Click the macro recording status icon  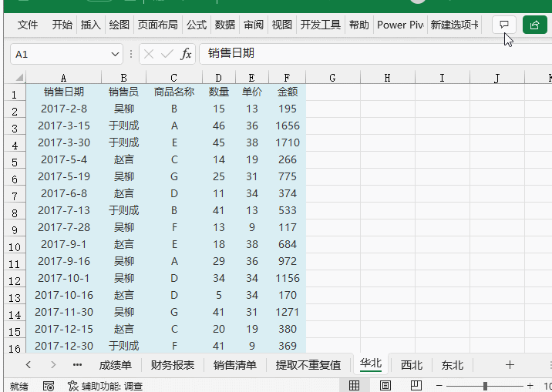(x=49, y=386)
